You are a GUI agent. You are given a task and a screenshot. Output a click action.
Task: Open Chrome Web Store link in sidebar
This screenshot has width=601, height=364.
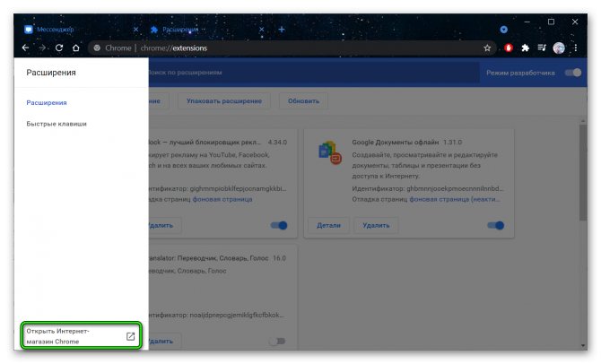click(x=81, y=335)
